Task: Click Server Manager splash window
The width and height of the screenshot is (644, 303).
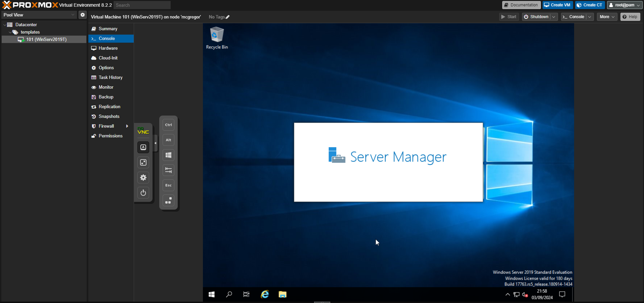Action: pyautogui.click(x=388, y=162)
